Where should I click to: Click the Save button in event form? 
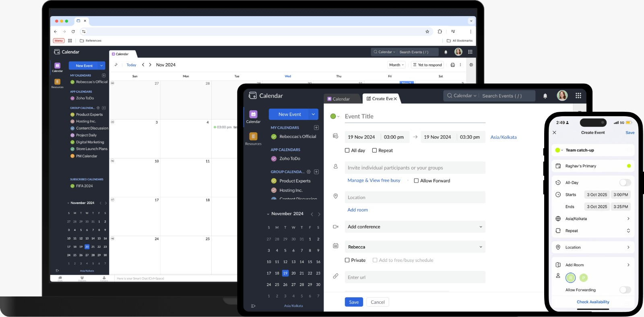[x=354, y=302]
